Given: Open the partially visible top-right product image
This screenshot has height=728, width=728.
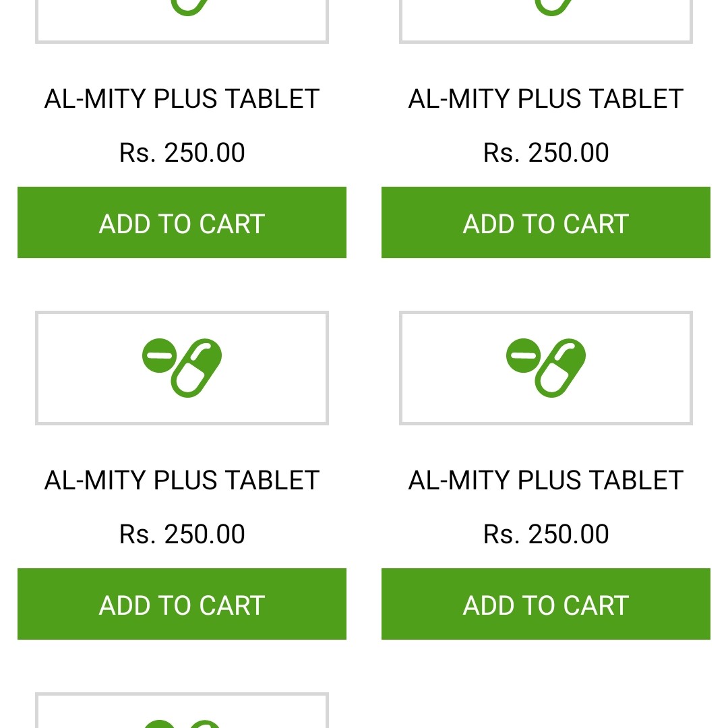Looking at the screenshot, I should (546, 20).
